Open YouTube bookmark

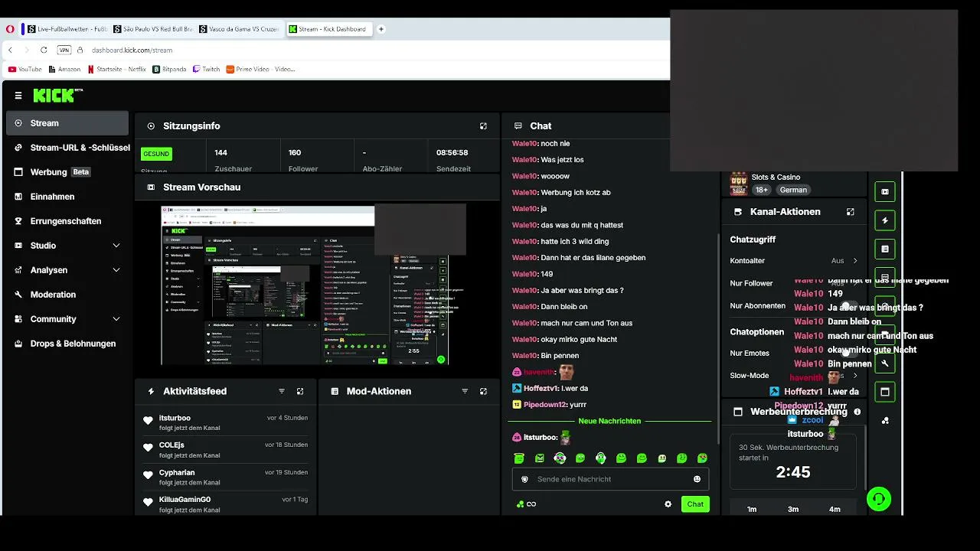pos(24,69)
